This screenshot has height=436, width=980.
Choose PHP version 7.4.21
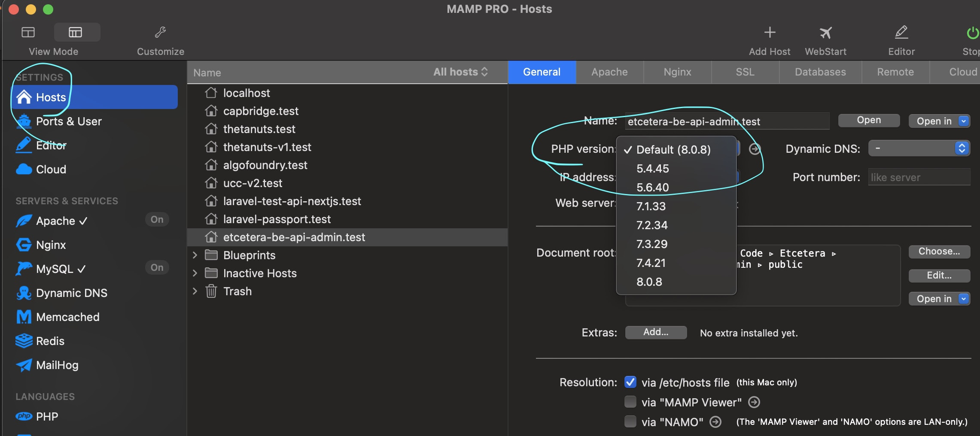[651, 263]
